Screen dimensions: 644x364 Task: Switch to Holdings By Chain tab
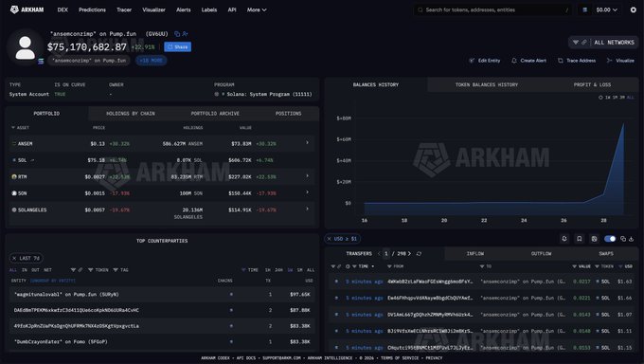coord(131,114)
